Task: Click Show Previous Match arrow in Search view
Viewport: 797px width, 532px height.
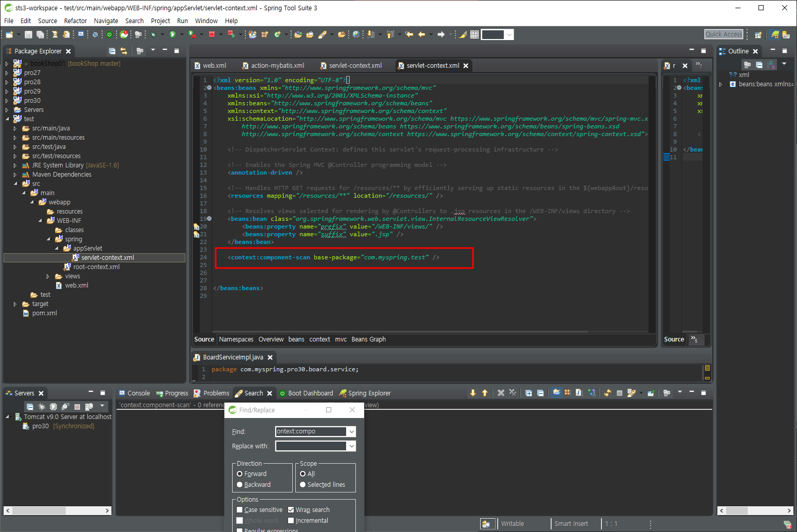Action: tap(485, 393)
